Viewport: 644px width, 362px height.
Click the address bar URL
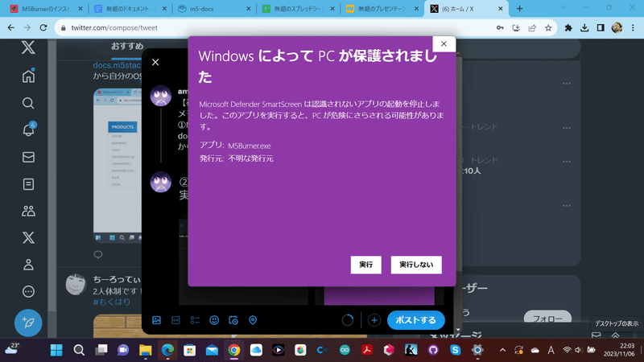coord(114,28)
